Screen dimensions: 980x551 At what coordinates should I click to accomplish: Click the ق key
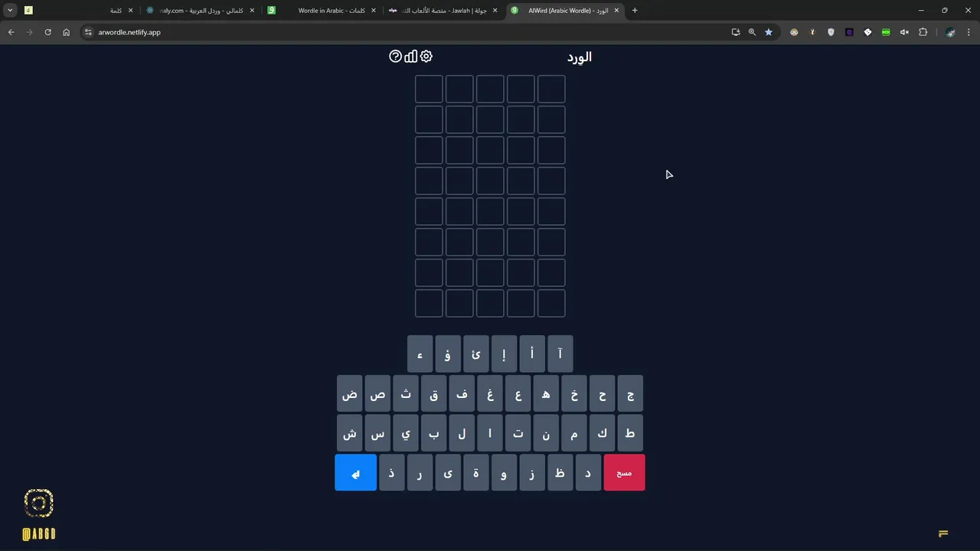click(x=433, y=394)
